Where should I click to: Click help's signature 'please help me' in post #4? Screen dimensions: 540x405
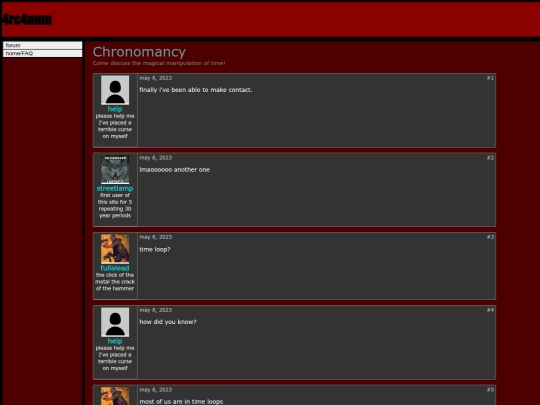115,358
